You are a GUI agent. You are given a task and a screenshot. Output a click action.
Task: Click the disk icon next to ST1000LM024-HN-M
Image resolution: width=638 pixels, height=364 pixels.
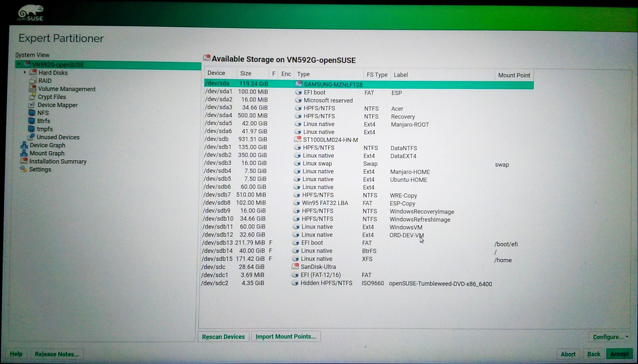pos(298,139)
